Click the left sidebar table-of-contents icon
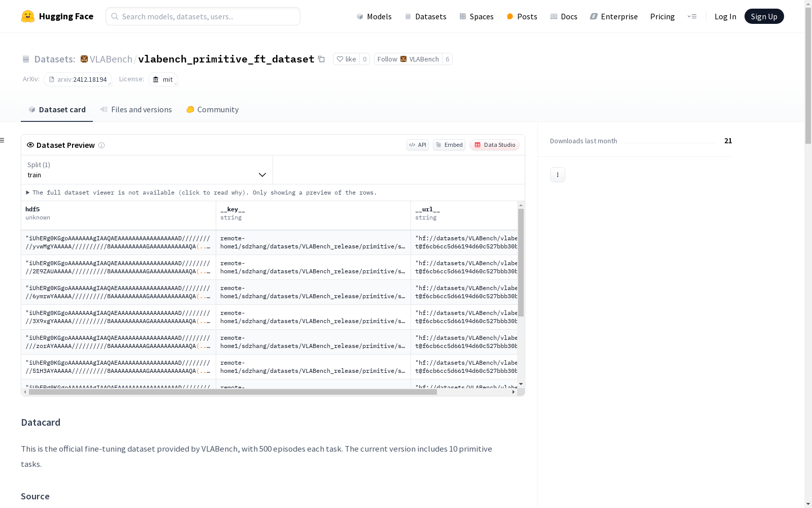The height and width of the screenshot is (508, 812). 3,140
